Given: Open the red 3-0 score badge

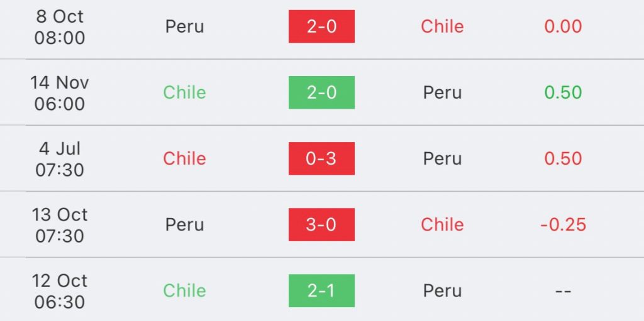Looking at the screenshot, I should pos(321,224).
